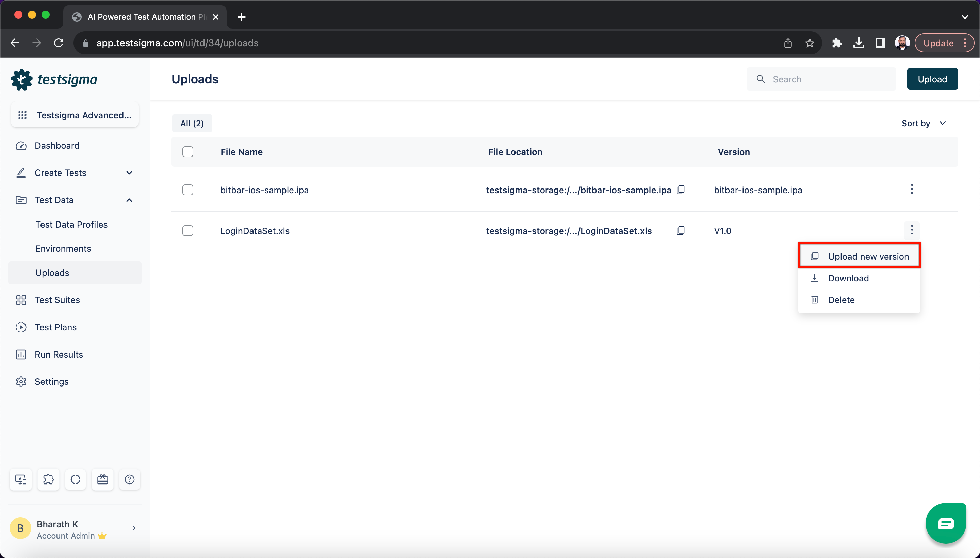Click the Upload button
Viewport: 980px width, 558px height.
(932, 79)
